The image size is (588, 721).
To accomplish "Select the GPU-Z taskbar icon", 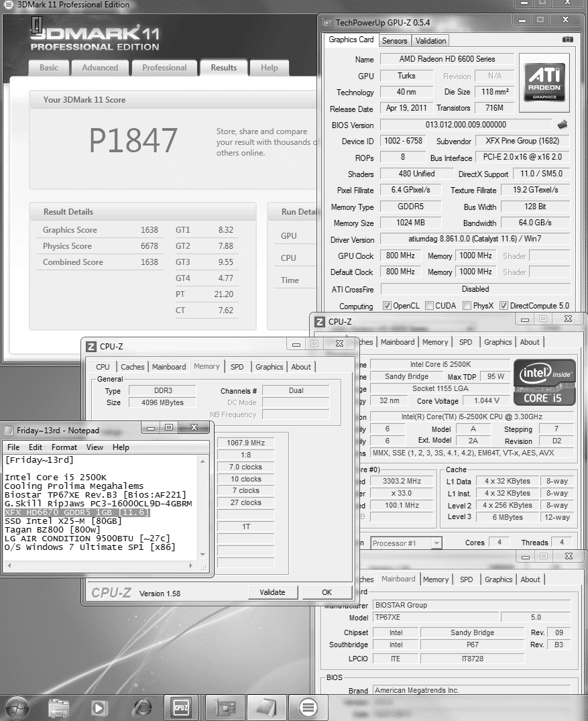I will click(225, 708).
